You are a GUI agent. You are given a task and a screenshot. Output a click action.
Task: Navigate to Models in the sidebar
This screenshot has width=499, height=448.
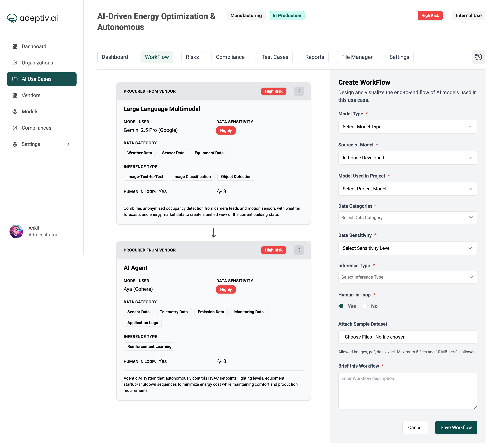[30, 111]
